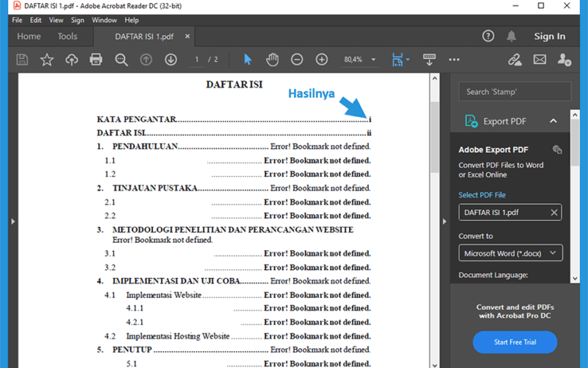The image size is (588, 368).
Task: Click Start Free Trial button
Action: [515, 342]
